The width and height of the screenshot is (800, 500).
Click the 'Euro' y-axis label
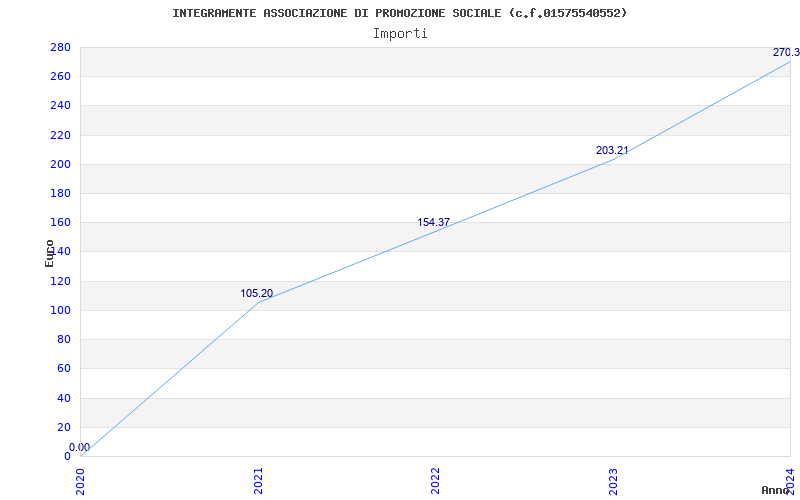click(49, 253)
